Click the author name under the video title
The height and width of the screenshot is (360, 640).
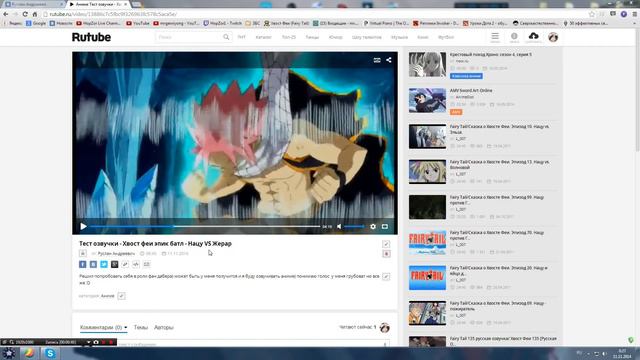click(116, 253)
